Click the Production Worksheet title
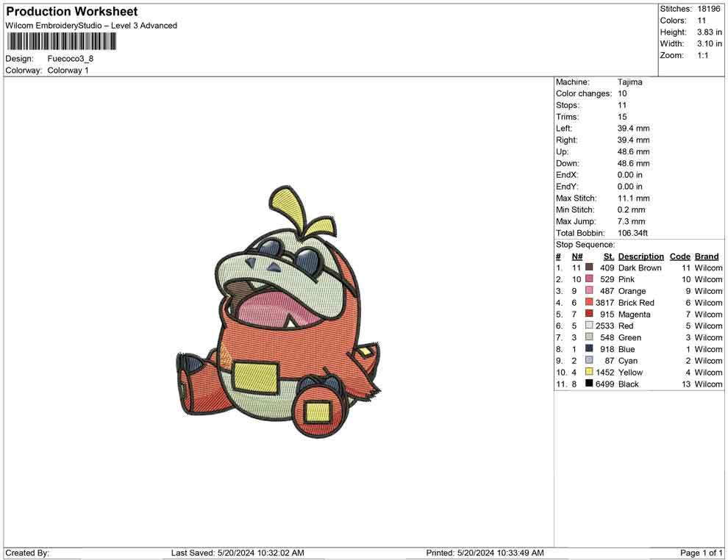Image resolution: width=728 pixels, height=560 pixels. click(x=72, y=11)
